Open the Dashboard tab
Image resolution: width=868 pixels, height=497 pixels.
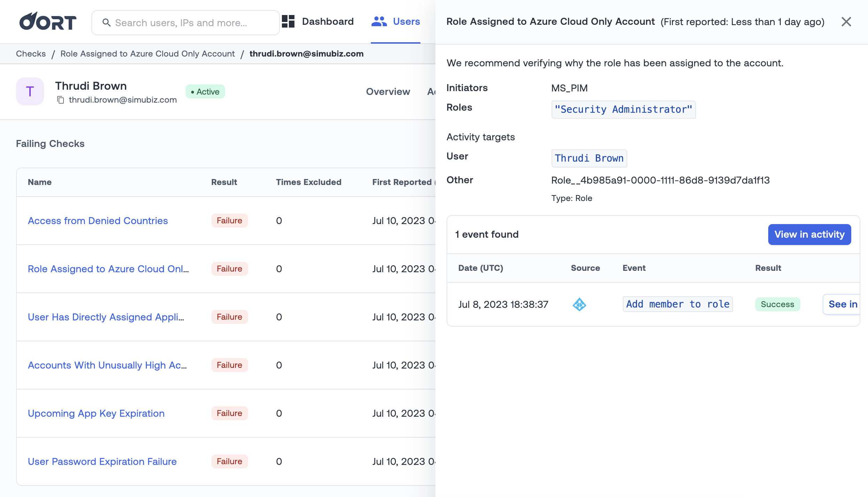[x=327, y=21]
